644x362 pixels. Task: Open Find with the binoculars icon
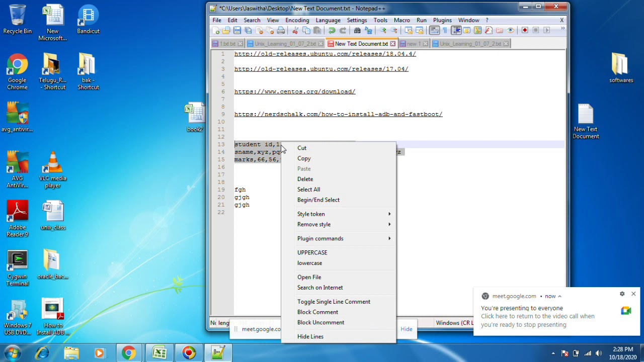(x=357, y=30)
